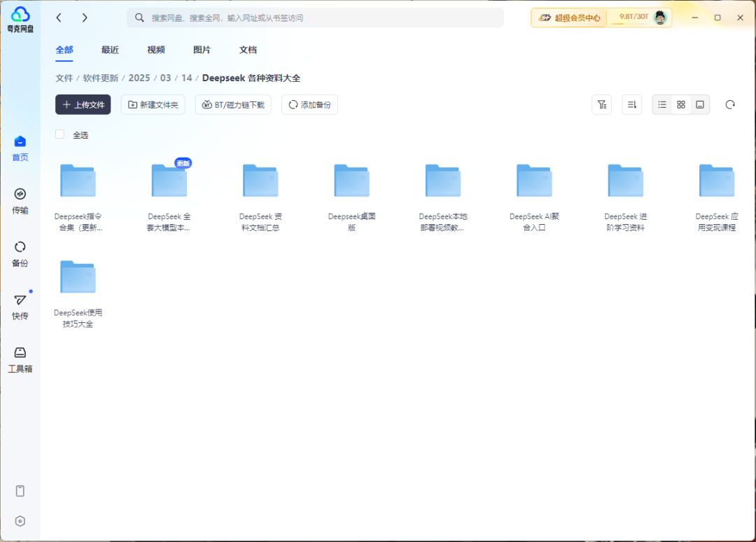Click the 新建文件夹 new folder button
The width and height of the screenshot is (756, 542).
(153, 105)
